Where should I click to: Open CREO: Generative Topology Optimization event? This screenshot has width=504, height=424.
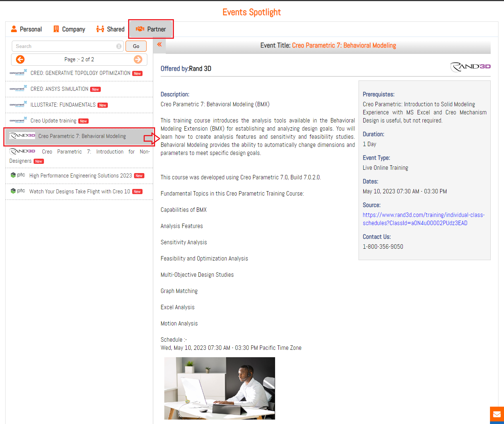pyautogui.click(x=80, y=73)
